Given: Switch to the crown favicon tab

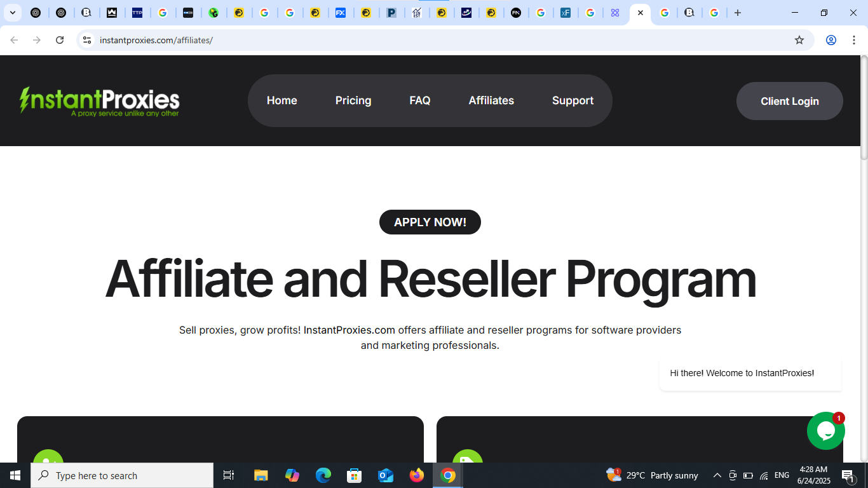Looking at the screenshot, I should [112, 13].
